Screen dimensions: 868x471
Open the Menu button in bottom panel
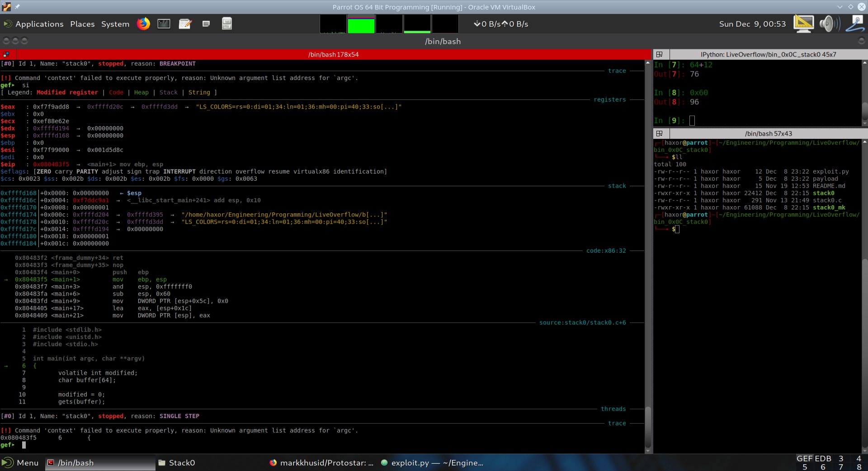pos(20,462)
